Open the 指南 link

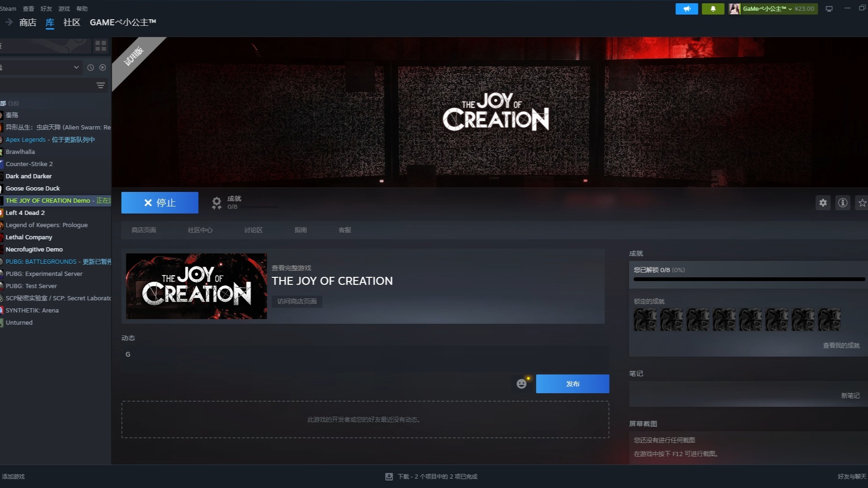click(x=301, y=230)
